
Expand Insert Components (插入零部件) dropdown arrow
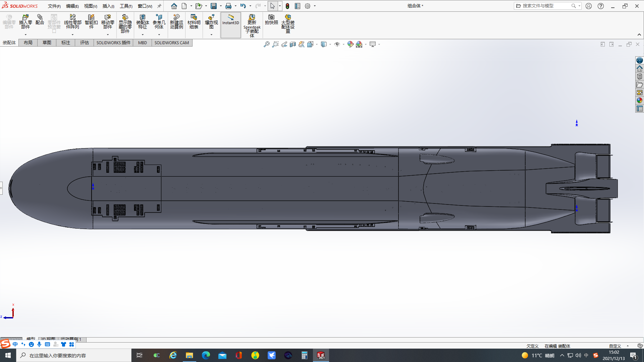(x=25, y=35)
